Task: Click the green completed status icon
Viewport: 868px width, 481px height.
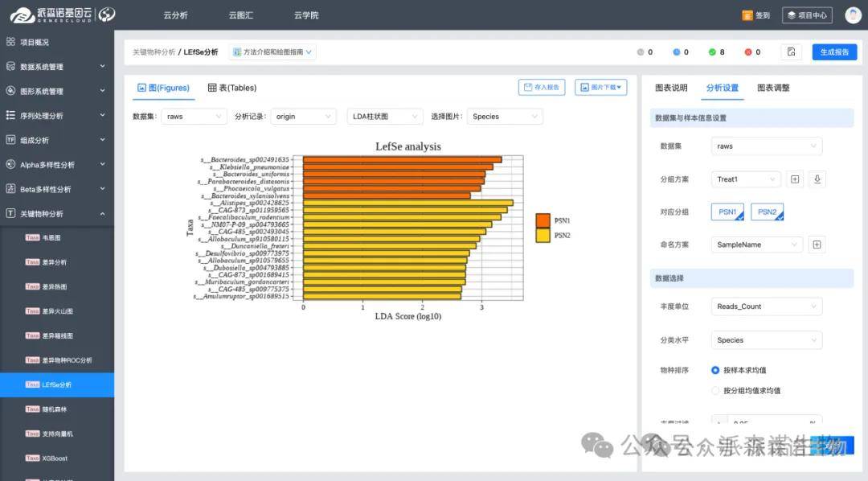Action: 712,52
